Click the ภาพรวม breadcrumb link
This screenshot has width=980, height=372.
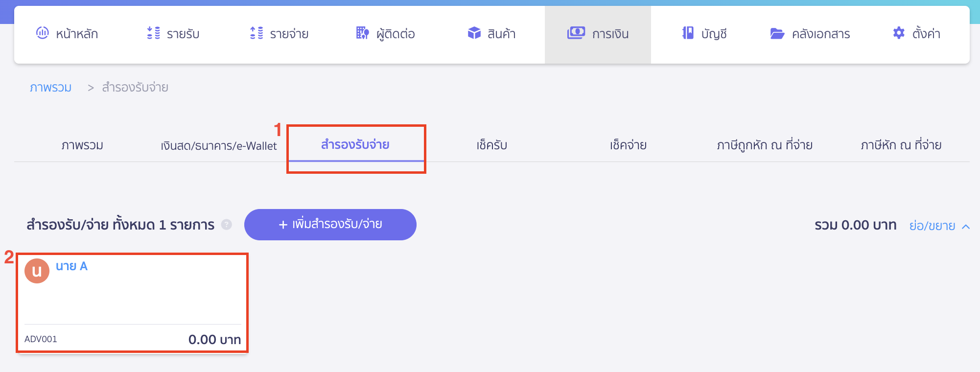50,87
